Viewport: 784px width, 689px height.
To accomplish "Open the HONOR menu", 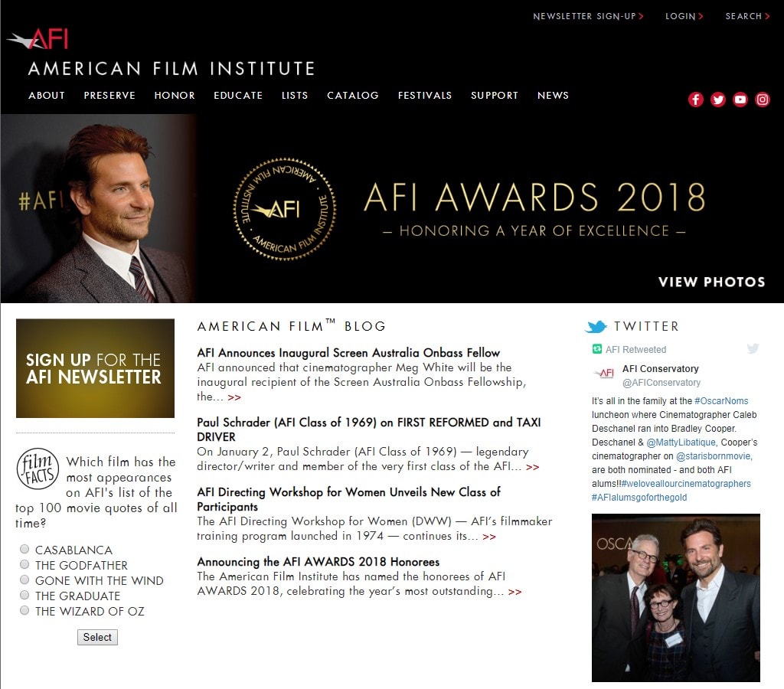I will point(175,96).
